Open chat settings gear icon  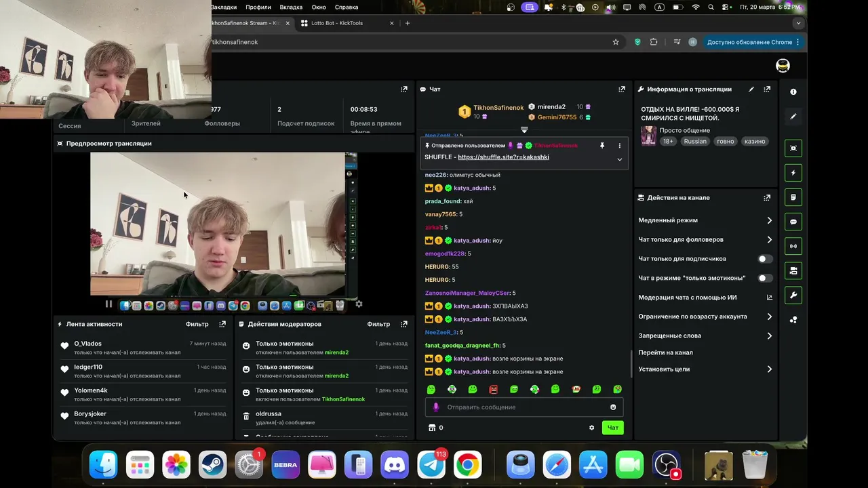click(x=591, y=428)
